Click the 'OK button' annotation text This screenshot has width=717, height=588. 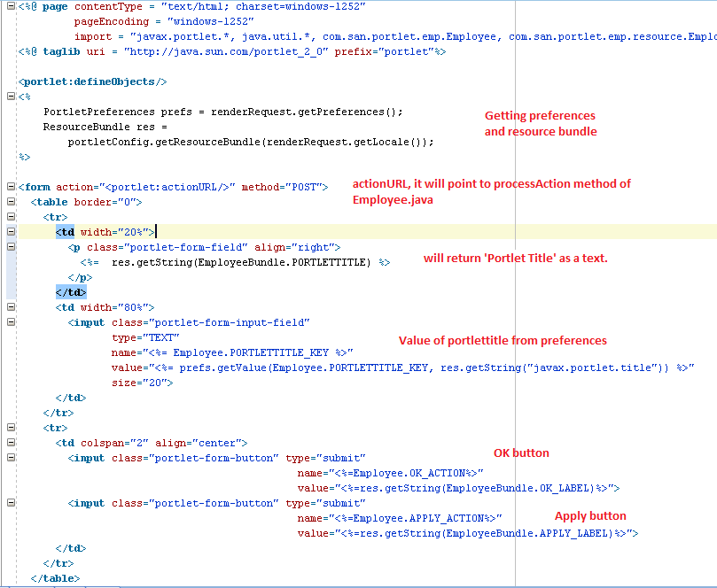(x=521, y=453)
